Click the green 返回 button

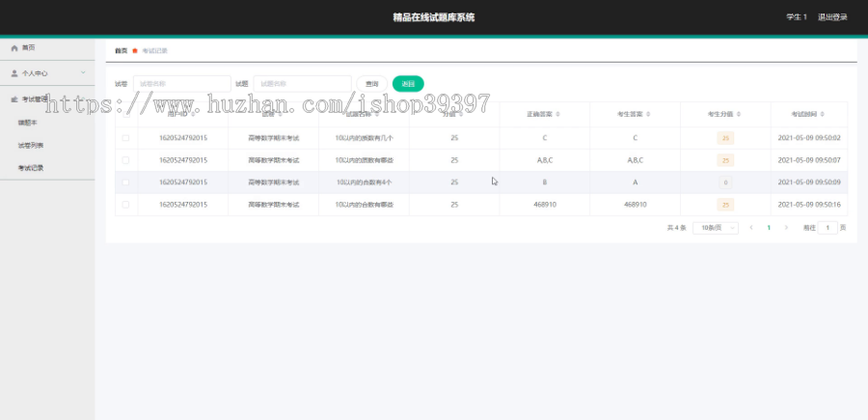pos(408,84)
